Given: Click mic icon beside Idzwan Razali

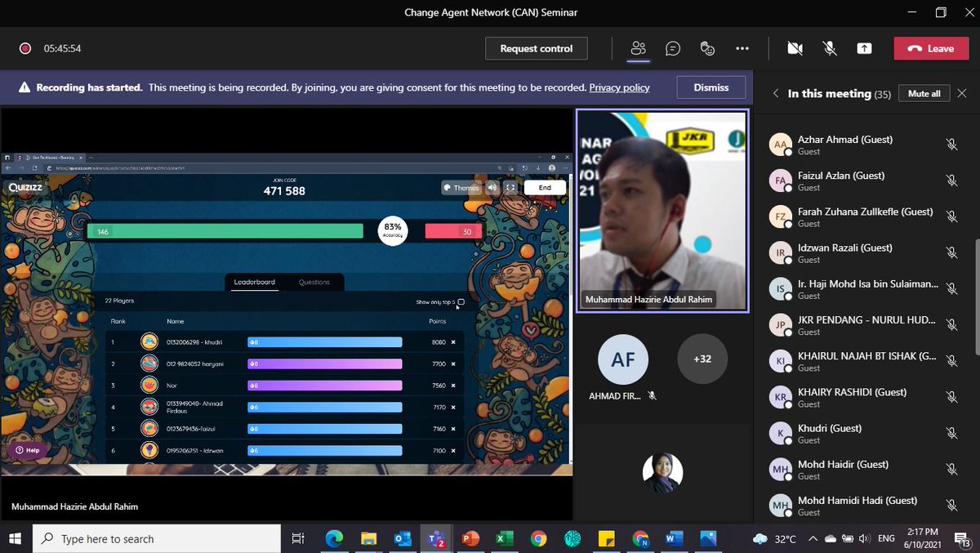Looking at the screenshot, I should 951,252.
